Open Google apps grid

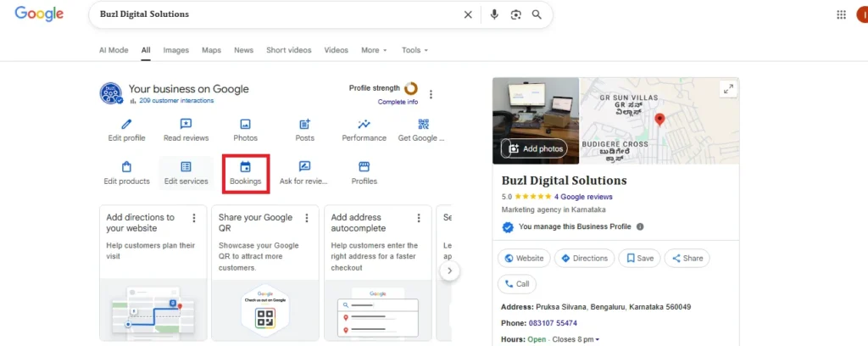pyautogui.click(x=841, y=14)
